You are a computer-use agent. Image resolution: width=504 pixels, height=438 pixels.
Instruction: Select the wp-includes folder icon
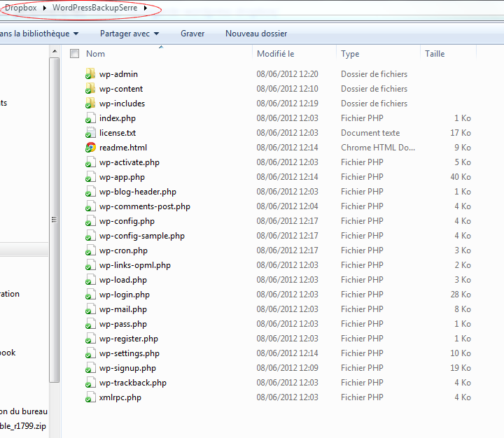tap(90, 104)
